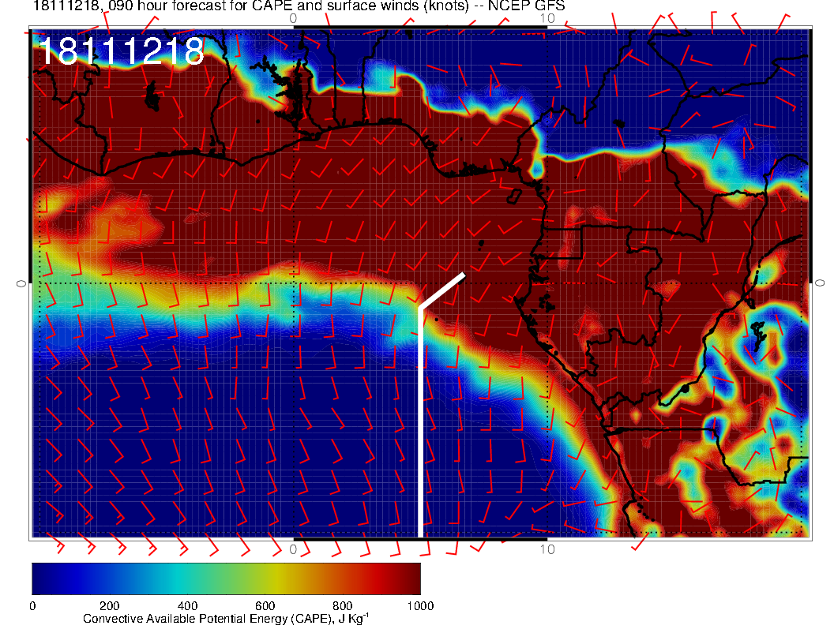Click the right axis latitude label 0
This screenshot has width=834, height=644.
click(821, 282)
